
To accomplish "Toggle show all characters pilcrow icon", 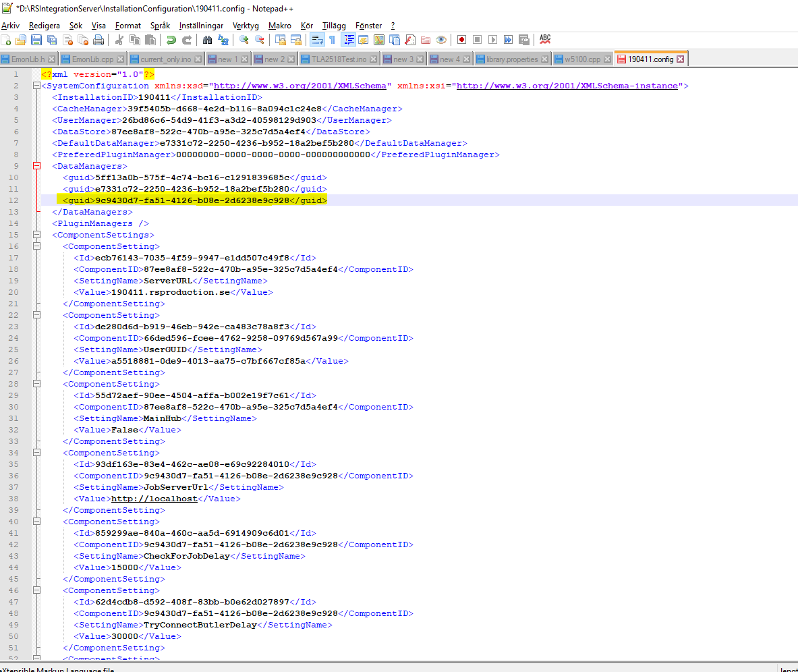I will [332, 40].
